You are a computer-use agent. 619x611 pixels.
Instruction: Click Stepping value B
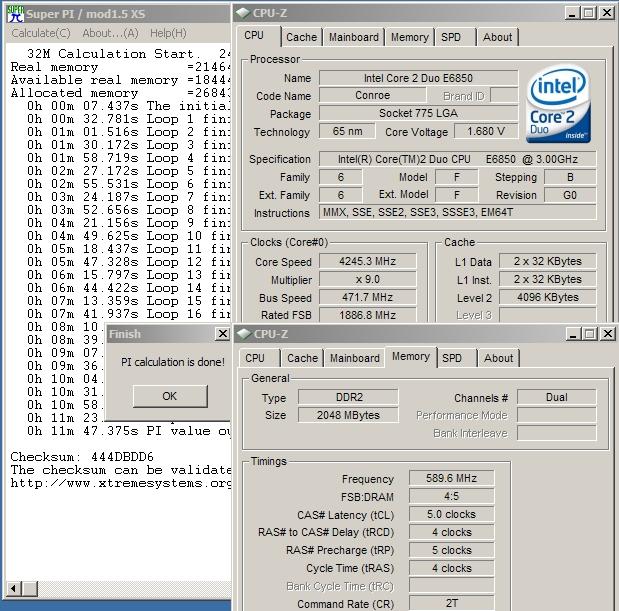click(570, 177)
